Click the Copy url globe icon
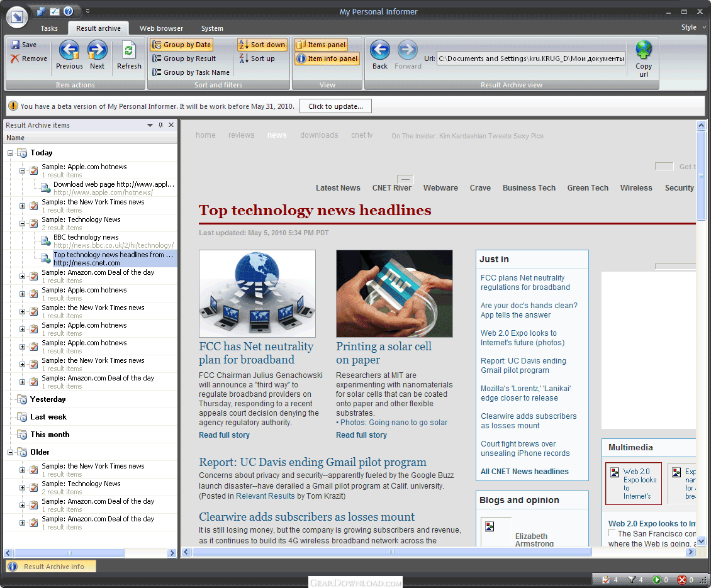711x588 pixels. 644,50
